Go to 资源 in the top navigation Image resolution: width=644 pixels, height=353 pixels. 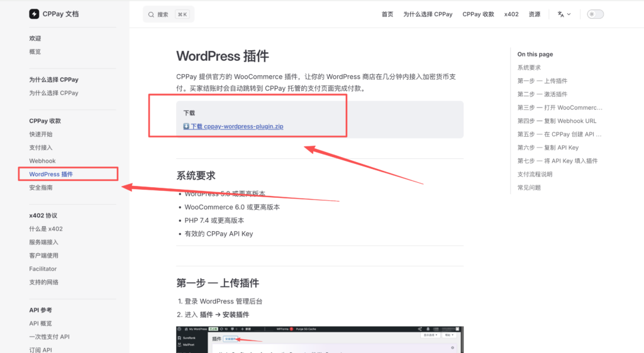point(534,14)
